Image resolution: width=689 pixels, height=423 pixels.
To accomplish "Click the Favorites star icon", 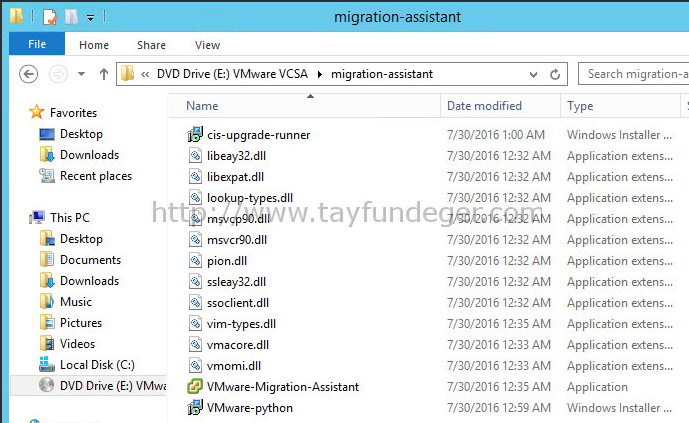I will (x=36, y=112).
